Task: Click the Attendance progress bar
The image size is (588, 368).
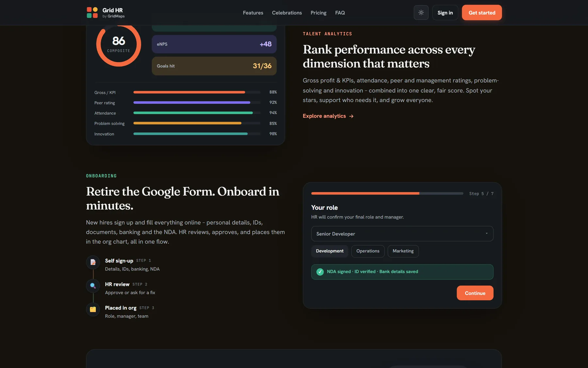Action: (197, 113)
